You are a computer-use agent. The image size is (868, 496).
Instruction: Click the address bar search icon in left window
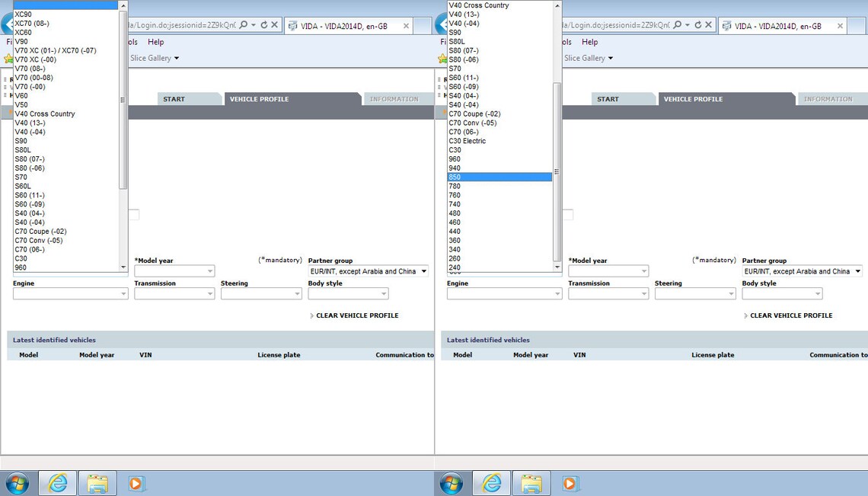tap(243, 25)
